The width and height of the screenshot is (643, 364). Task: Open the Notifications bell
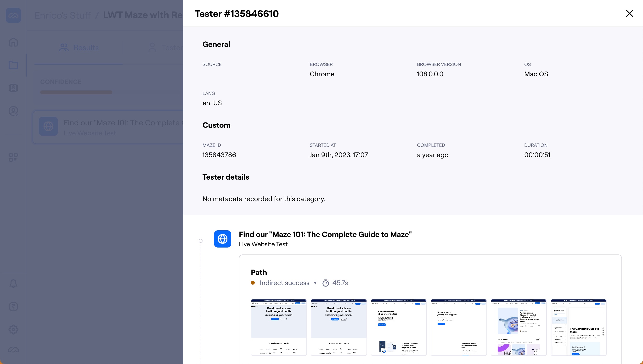pyautogui.click(x=13, y=283)
